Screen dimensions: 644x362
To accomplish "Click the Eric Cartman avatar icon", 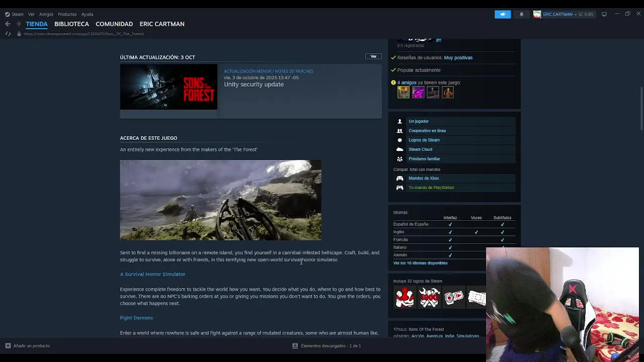I will click(537, 14).
